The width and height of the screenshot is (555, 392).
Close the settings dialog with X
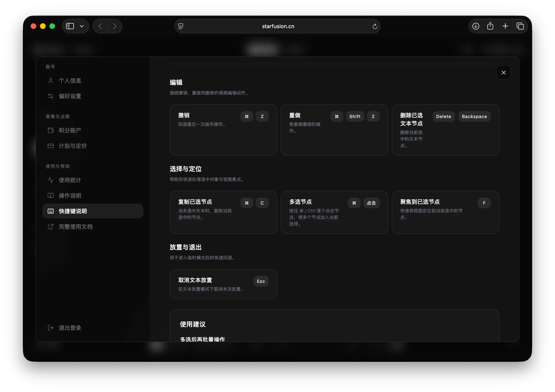pyautogui.click(x=503, y=73)
